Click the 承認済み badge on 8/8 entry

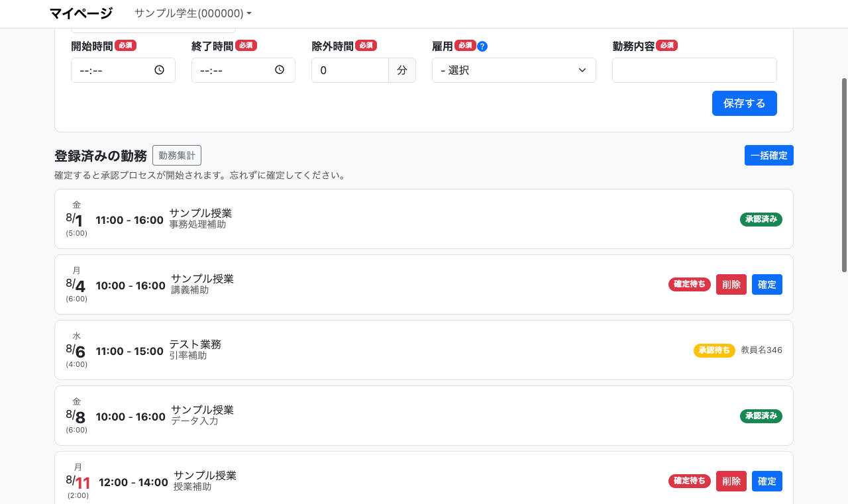pos(761,416)
